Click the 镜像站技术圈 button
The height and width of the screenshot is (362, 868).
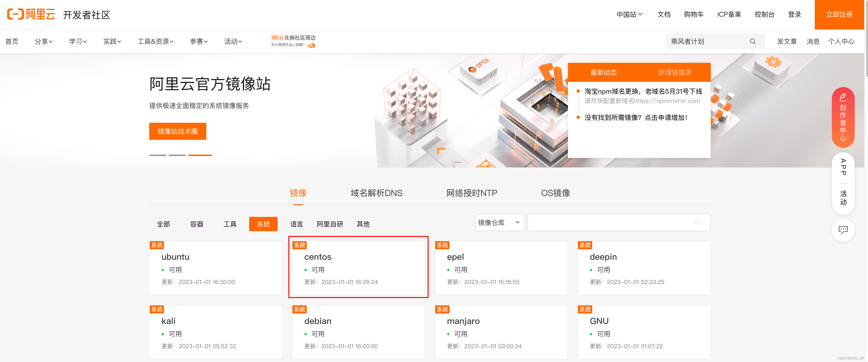(178, 131)
